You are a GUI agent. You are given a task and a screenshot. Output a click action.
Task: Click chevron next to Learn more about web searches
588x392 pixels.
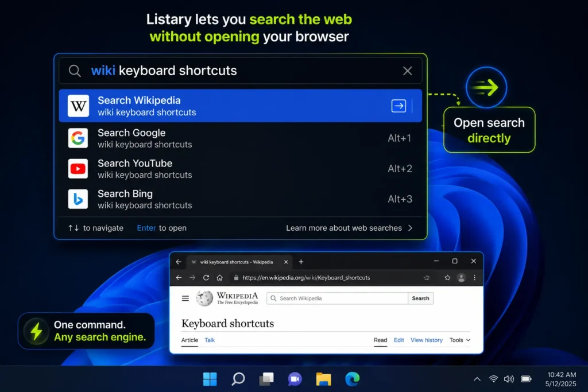coord(410,228)
